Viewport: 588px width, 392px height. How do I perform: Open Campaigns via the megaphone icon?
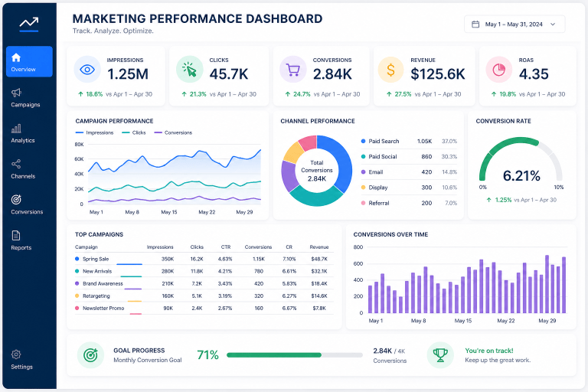[x=16, y=93]
